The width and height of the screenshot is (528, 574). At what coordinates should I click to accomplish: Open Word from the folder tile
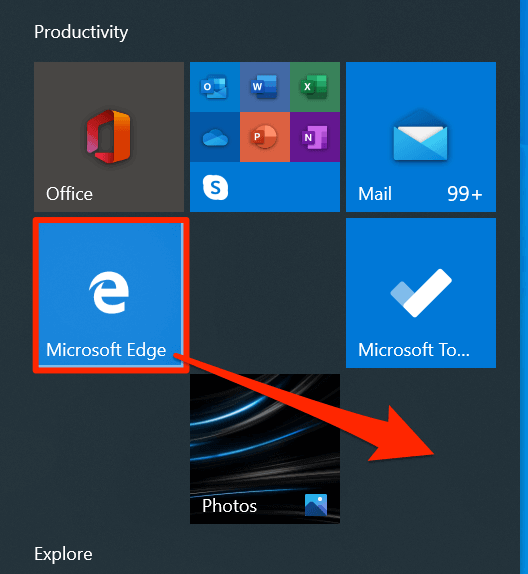(x=265, y=87)
